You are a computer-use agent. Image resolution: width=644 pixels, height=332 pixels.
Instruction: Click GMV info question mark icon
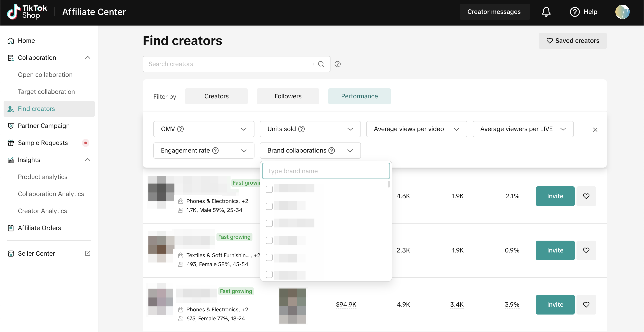click(180, 129)
